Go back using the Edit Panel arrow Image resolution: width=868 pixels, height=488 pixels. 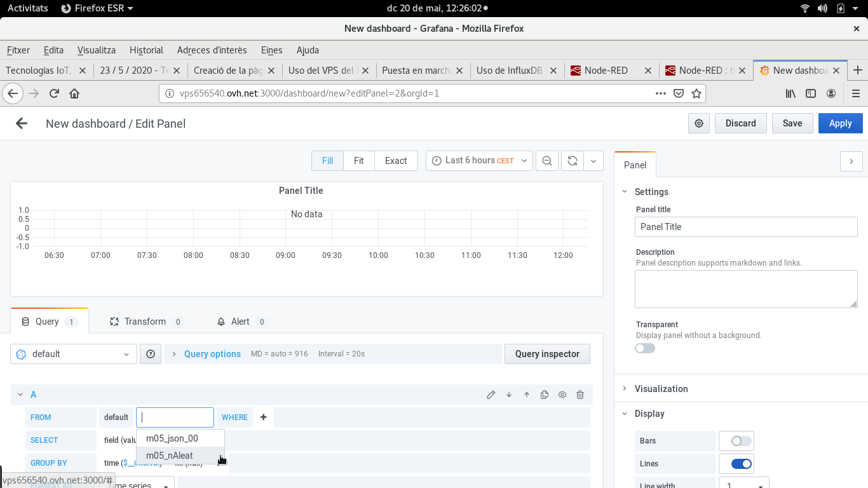[22, 123]
